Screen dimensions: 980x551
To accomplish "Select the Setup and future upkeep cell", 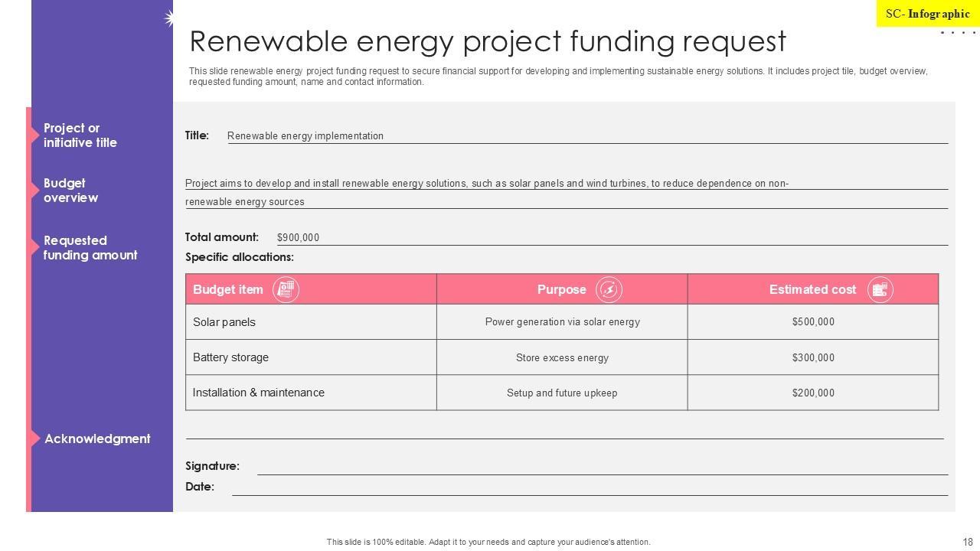I will pos(562,393).
